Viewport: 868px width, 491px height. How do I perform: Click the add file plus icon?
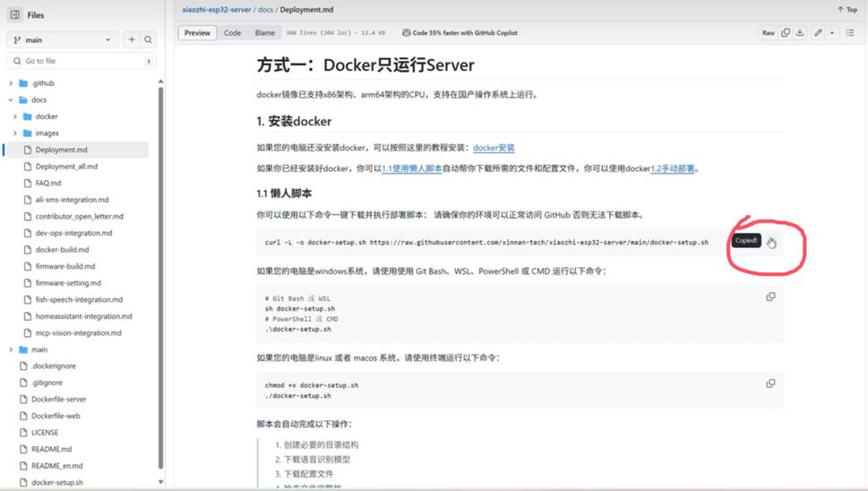click(132, 39)
